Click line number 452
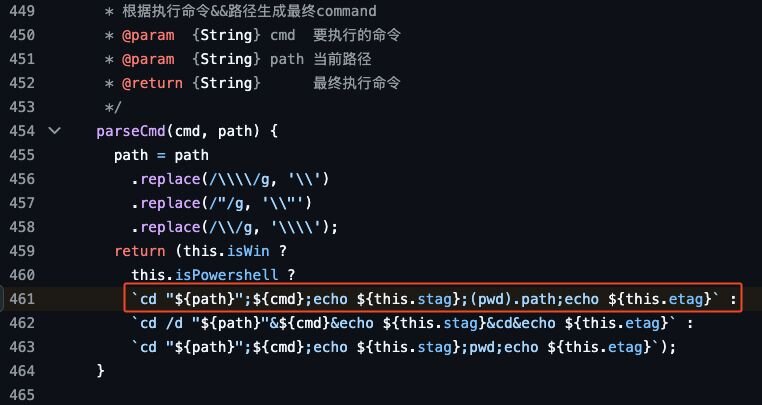 coord(20,83)
